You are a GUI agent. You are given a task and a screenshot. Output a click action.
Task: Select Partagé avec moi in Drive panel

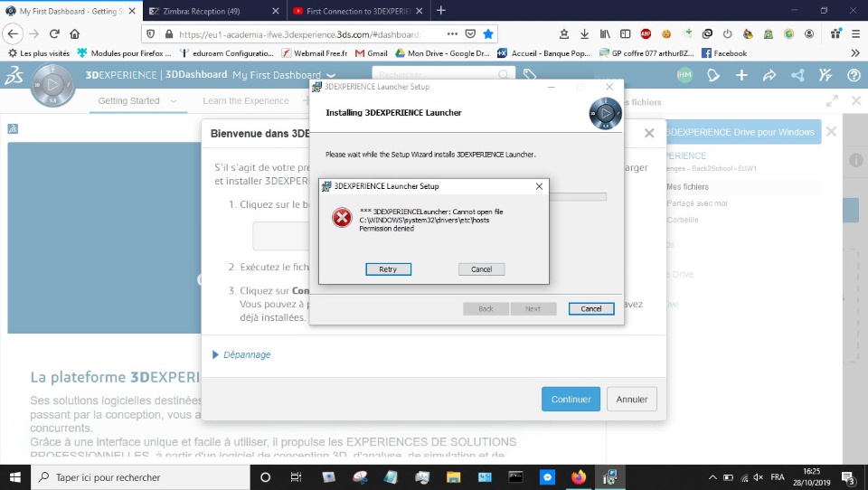click(697, 203)
